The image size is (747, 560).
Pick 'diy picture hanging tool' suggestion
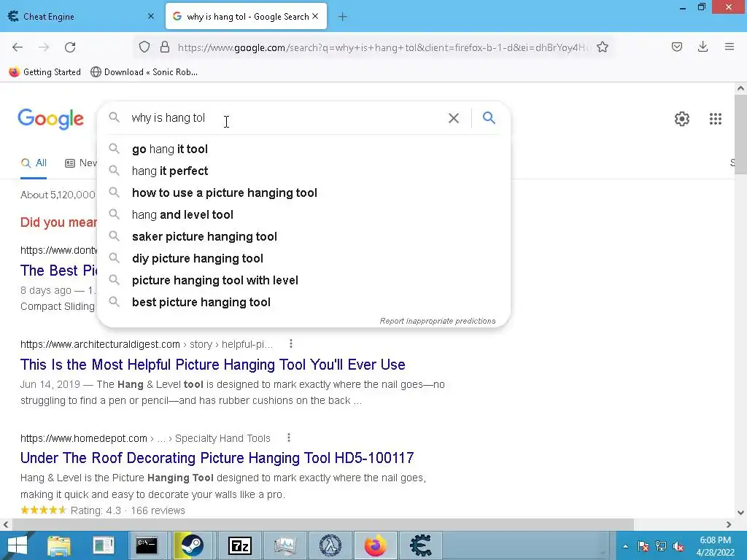coord(304,259)
